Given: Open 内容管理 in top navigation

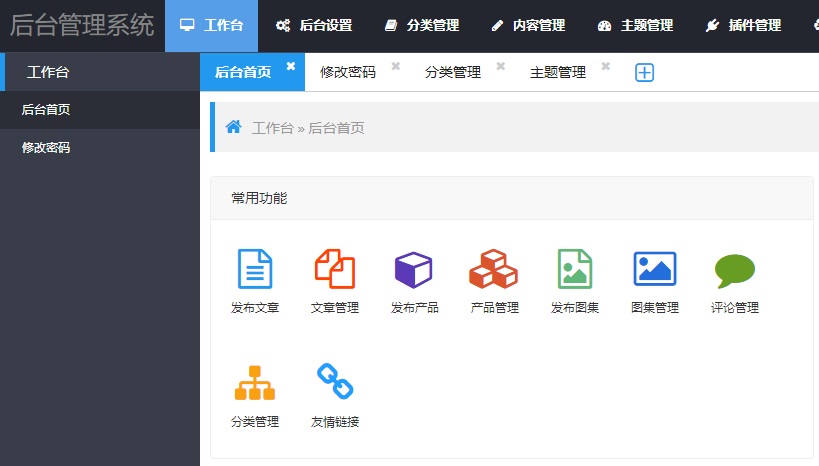Looking at the screenshot, I should click(x=529, y=26).
